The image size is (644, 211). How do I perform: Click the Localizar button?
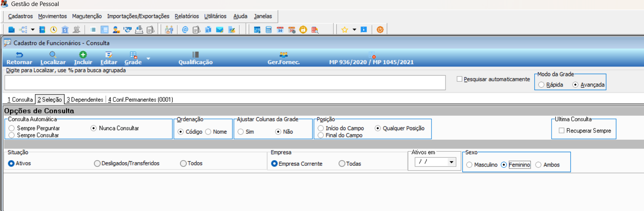[x=53, y=58]
